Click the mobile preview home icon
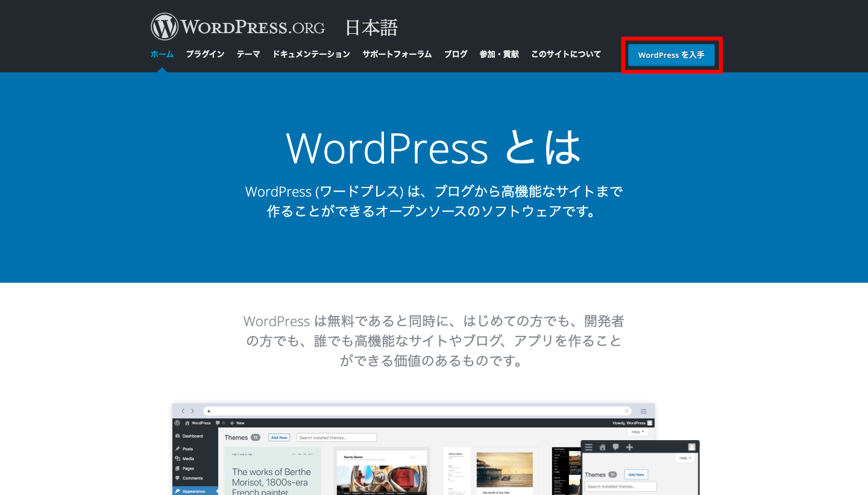 [602, 447]
